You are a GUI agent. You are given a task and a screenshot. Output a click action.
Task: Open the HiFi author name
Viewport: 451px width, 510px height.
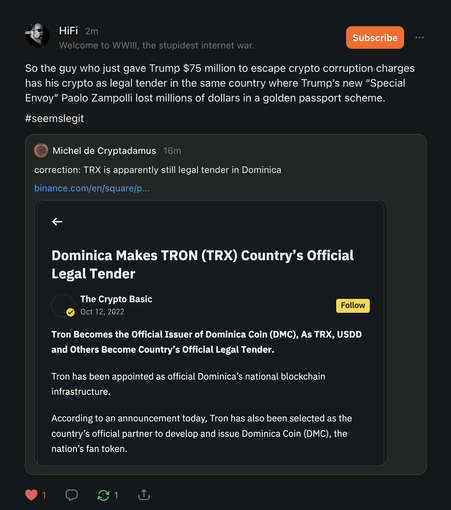pyautogui.click(x=68, y=31)
